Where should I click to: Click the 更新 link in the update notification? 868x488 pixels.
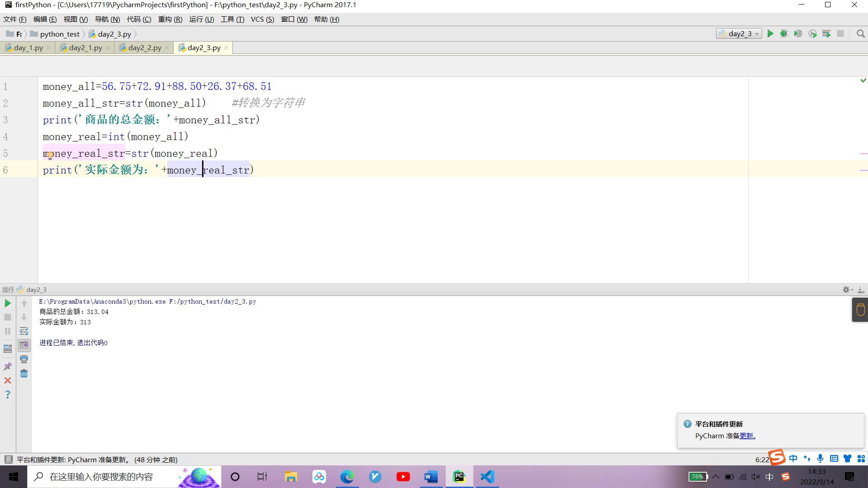click(747, 436)
